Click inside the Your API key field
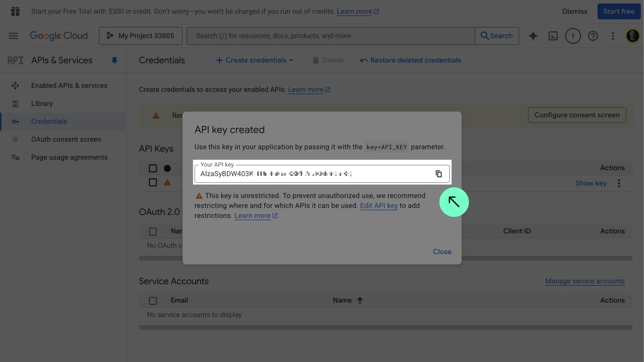The image size is (644, 362). [x=322, y=174]
